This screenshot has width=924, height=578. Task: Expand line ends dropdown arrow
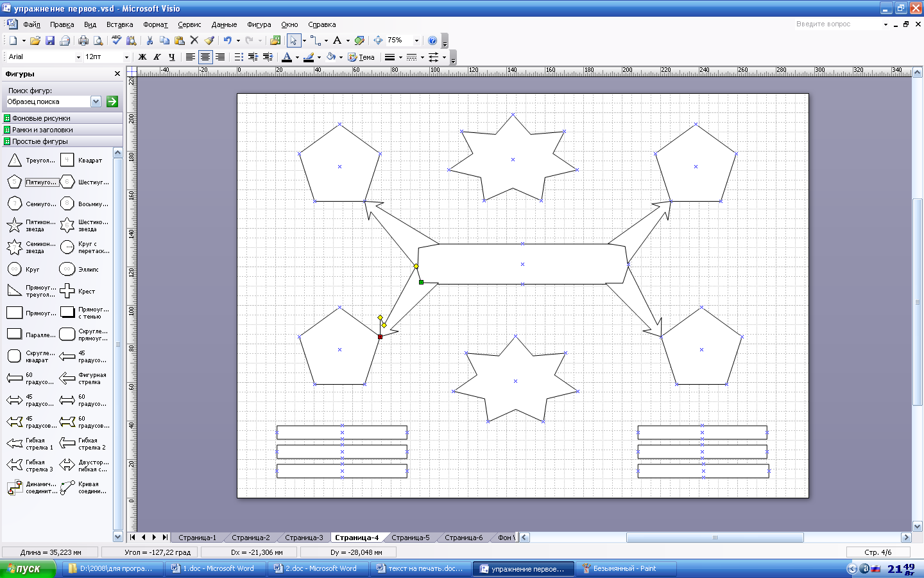(x=444, y=57)
